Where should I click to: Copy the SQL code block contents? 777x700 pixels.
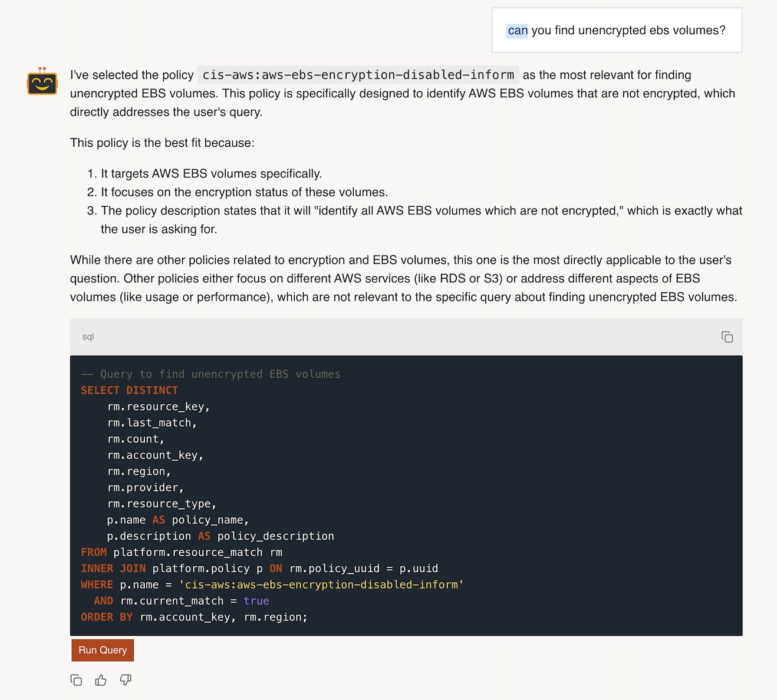pyautogui.click(x=727, y=337)
